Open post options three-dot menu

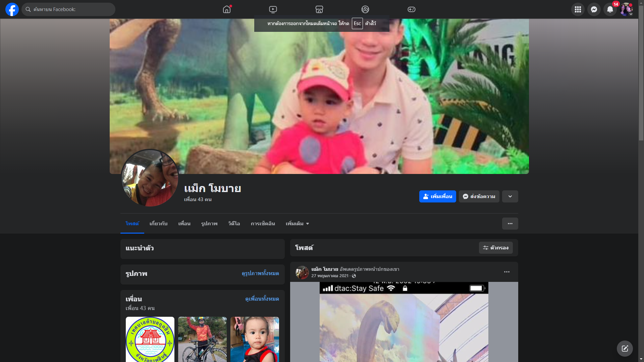pyautogui.click(x=506, y=272)
